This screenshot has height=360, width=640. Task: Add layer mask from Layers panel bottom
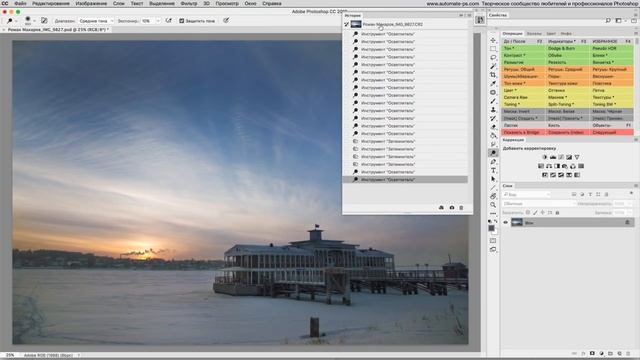pyautogui.click(x=592, y=353)
